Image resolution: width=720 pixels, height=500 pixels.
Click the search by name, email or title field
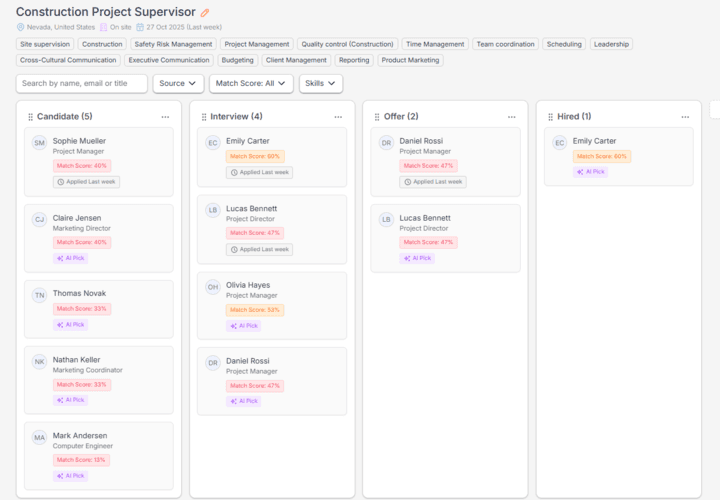[82, 84]
